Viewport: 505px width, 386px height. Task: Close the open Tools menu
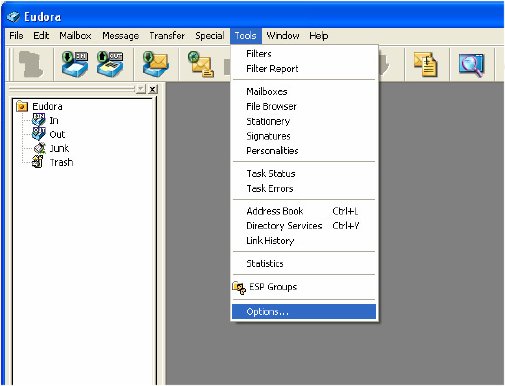[246, 36]
